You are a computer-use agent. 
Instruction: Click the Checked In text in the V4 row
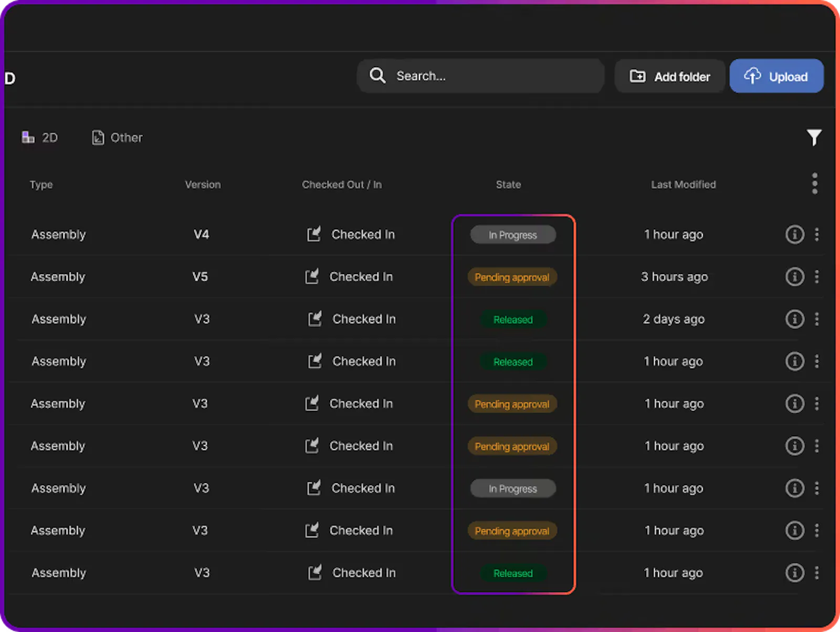[x=363, y=235]
